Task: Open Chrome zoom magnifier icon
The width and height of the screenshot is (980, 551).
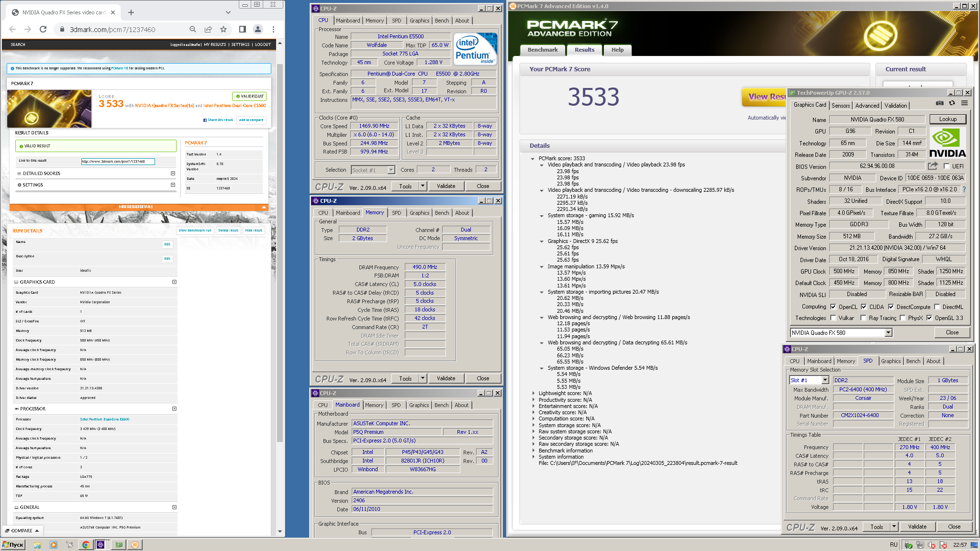Action: (193, 29)
